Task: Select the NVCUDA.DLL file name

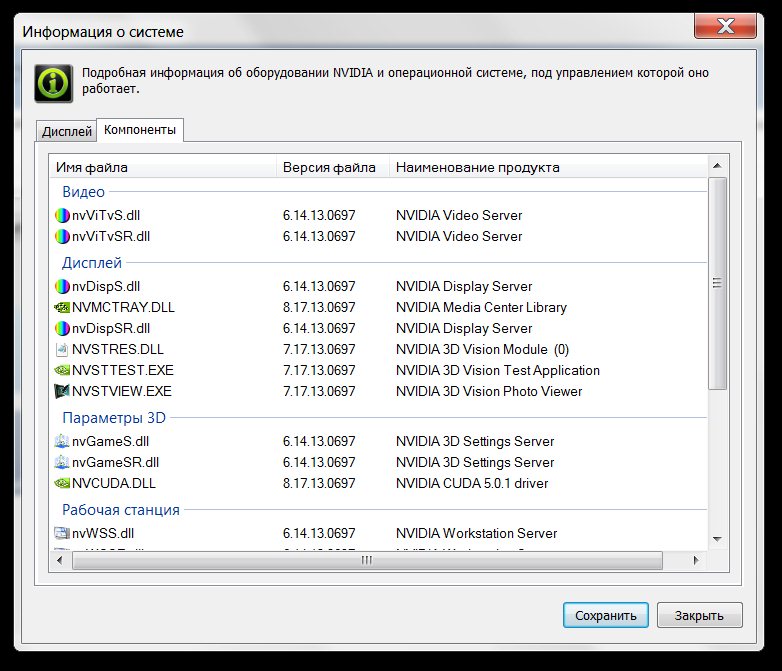Action: point(114,483)
